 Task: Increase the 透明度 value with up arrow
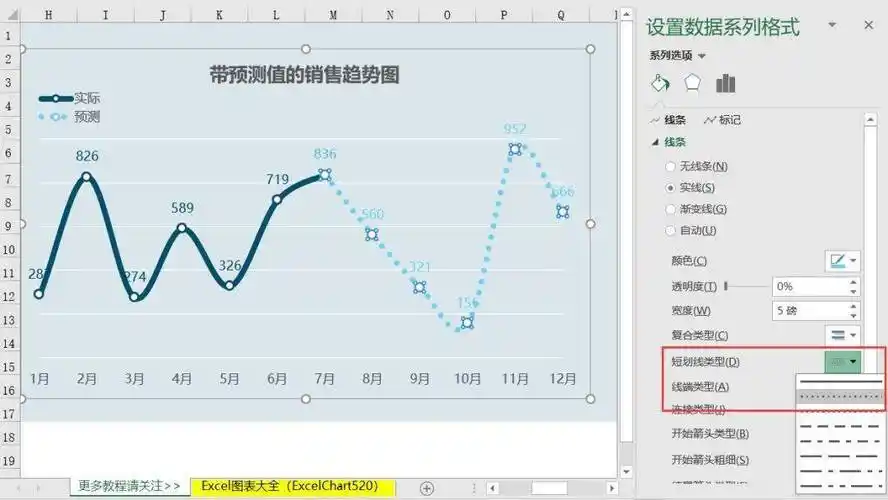[x=853, y=282]
